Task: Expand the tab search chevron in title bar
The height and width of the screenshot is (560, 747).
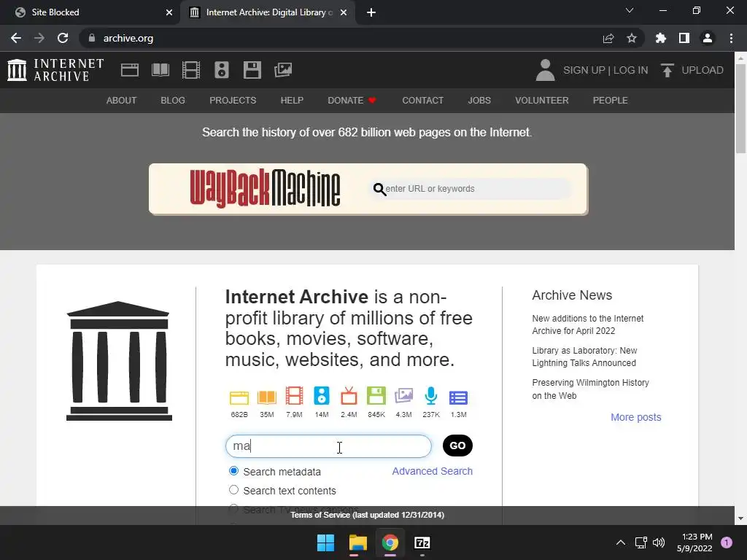Action: click(630, 10)
